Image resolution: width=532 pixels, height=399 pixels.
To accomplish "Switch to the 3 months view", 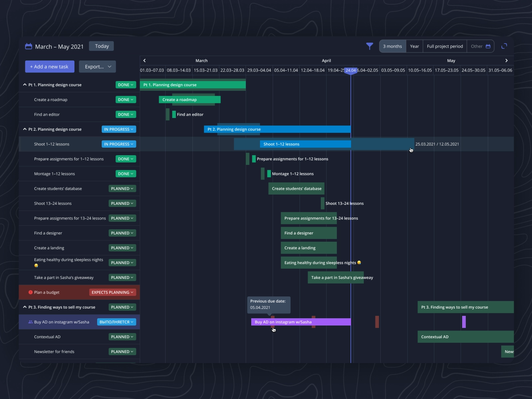I will click(392, 46).
